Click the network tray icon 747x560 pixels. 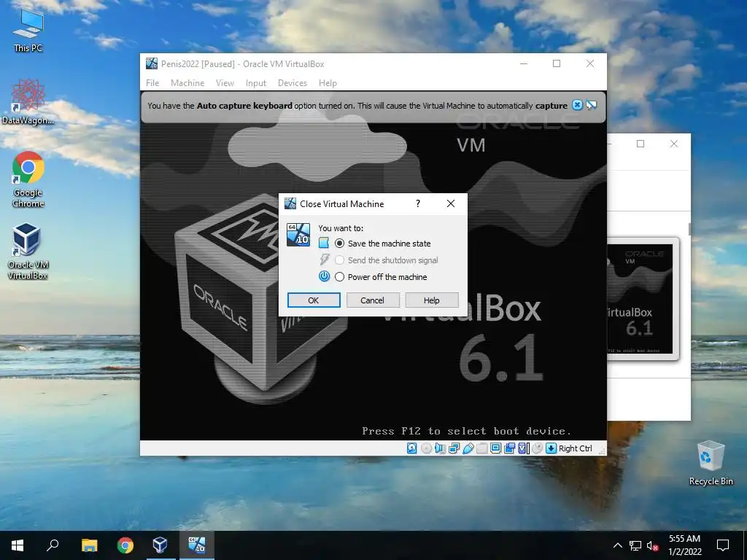pos(635,545)
